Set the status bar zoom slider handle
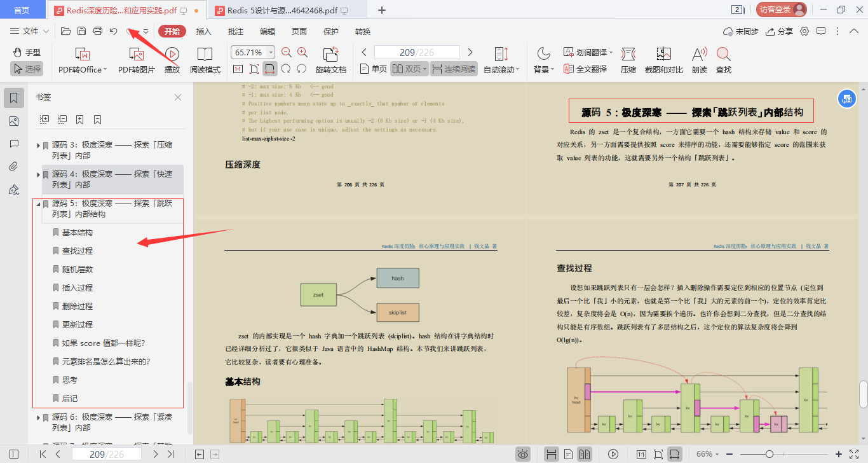 (770, 454)
